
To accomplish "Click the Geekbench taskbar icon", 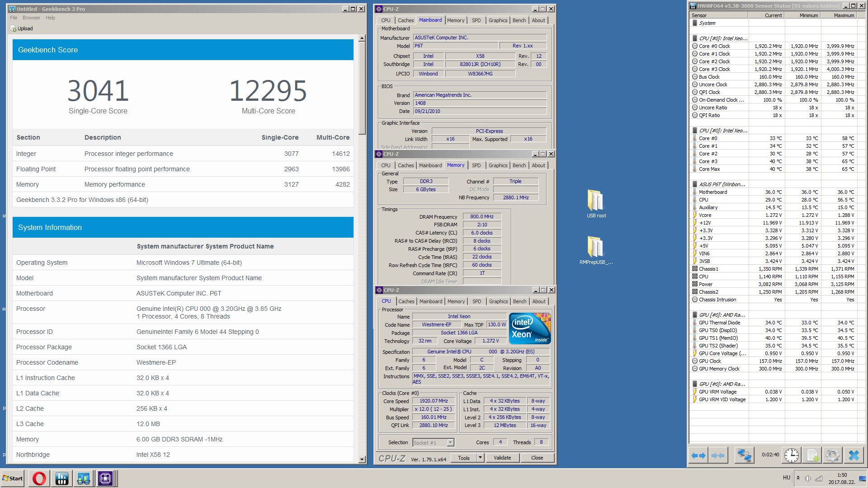I will coord(83,479).
